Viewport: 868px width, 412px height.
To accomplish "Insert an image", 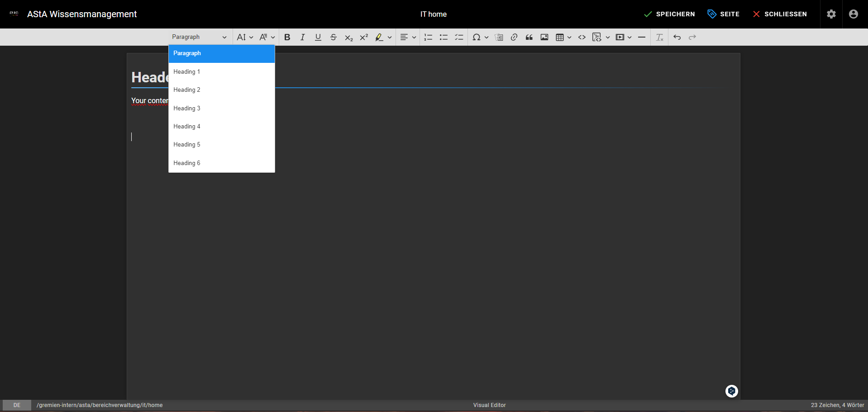I will tap(544, 37).
